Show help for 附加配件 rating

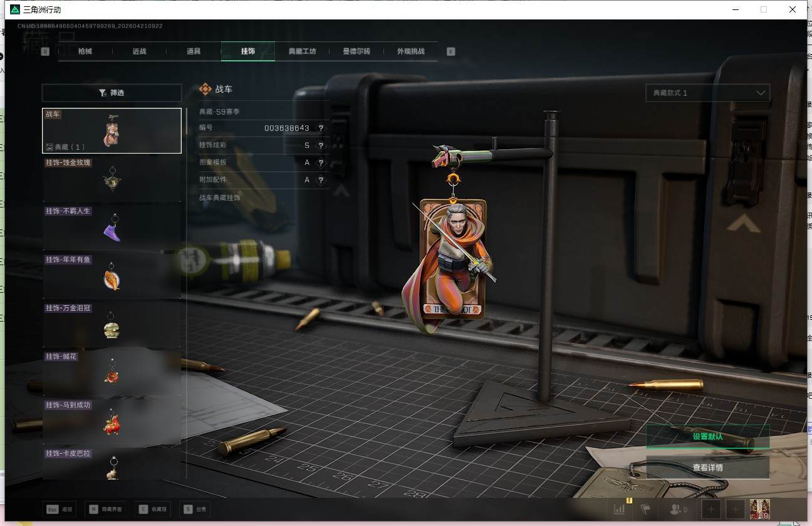[x=321, y=180]
